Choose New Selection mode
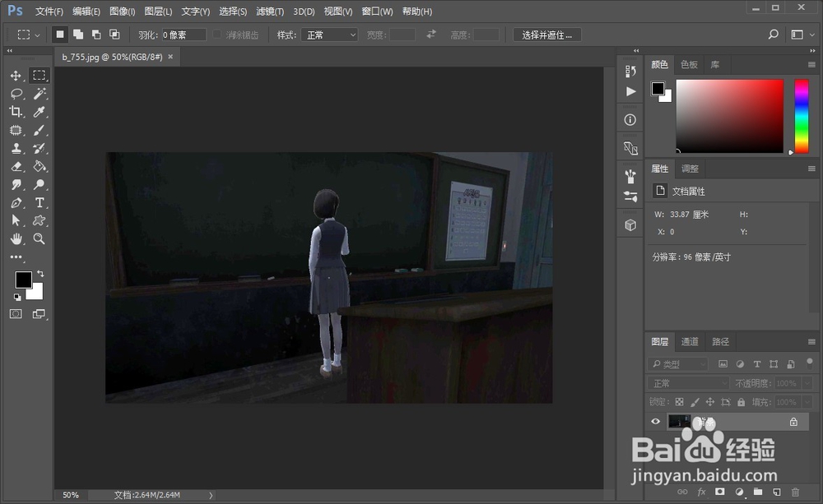Screen dimensions: 823x504 point(60,35)
